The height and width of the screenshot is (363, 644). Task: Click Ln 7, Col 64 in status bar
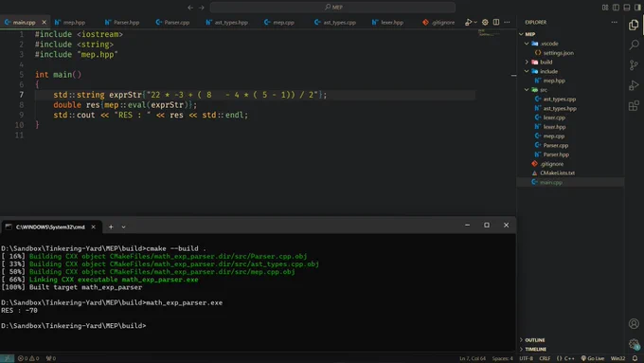[473, 358]
